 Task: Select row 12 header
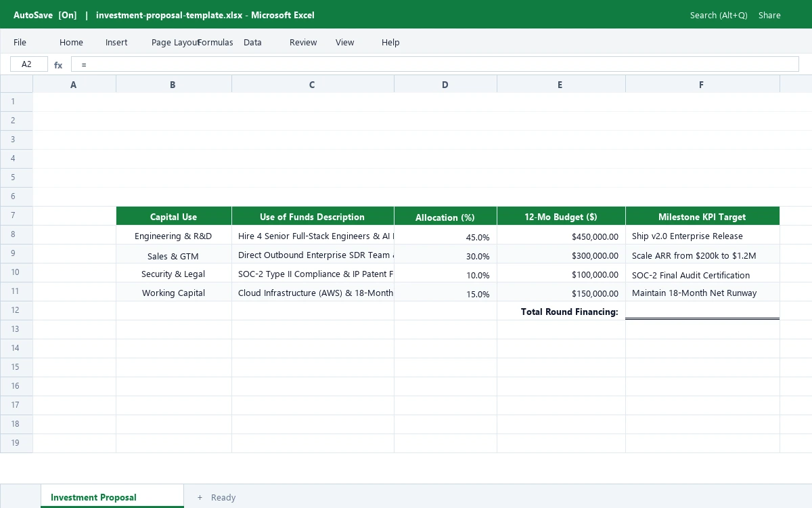[x=16, y=310]
